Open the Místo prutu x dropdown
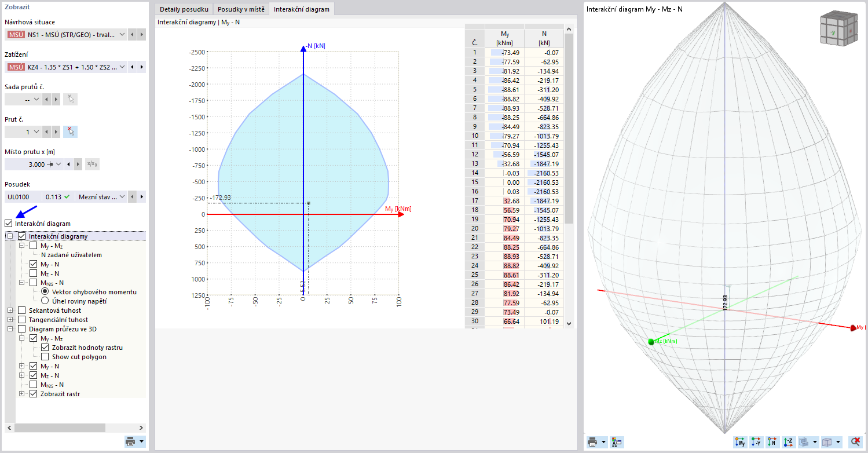 coord(58,164)
